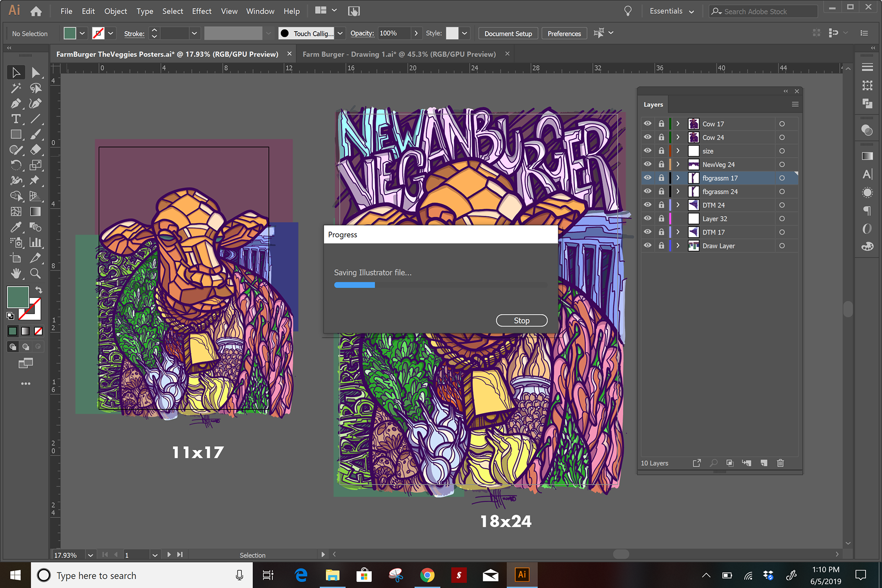Hide the size layer
Screen dimensions: 882x588
647,151
